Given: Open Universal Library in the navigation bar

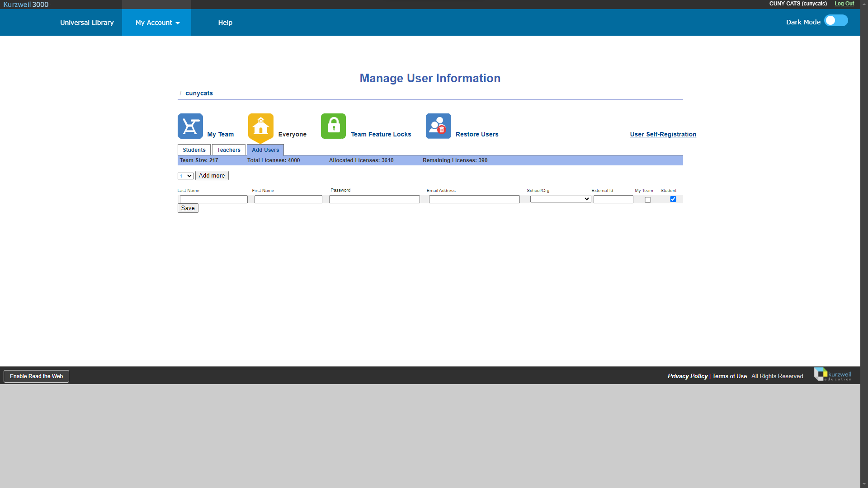Looking at the screenshot, I should (x=87, y=23).
